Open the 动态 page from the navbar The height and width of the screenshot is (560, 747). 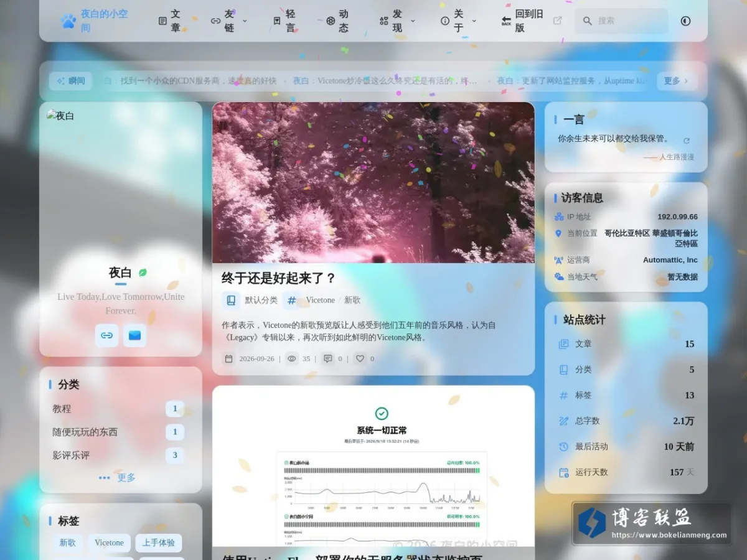pyautogui.click(x=338, y=21)
